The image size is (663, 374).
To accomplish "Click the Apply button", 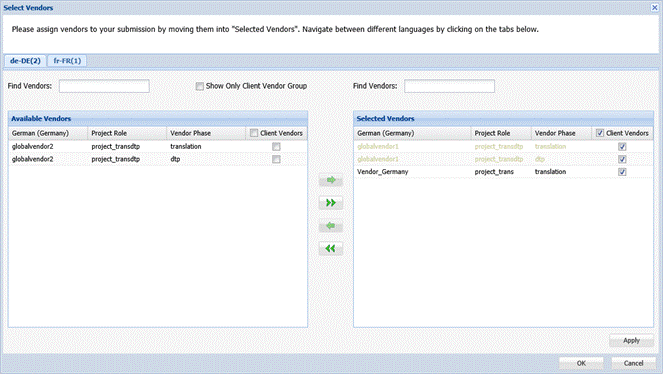I will click(631, 341).
